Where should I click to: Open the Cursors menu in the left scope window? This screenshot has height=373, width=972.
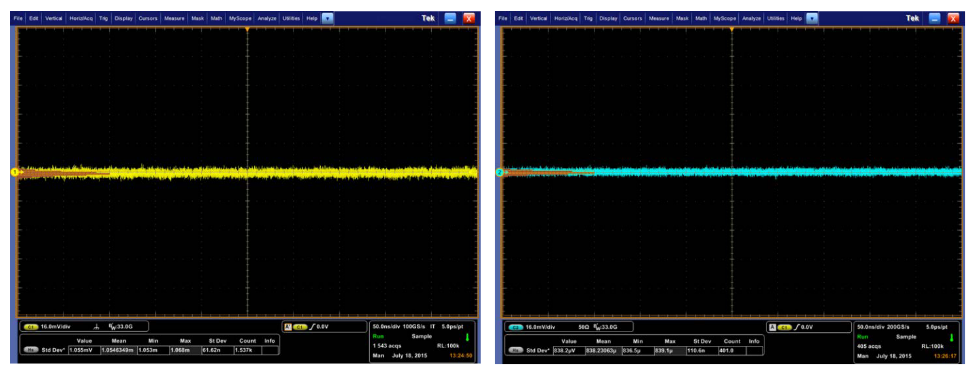148,19
